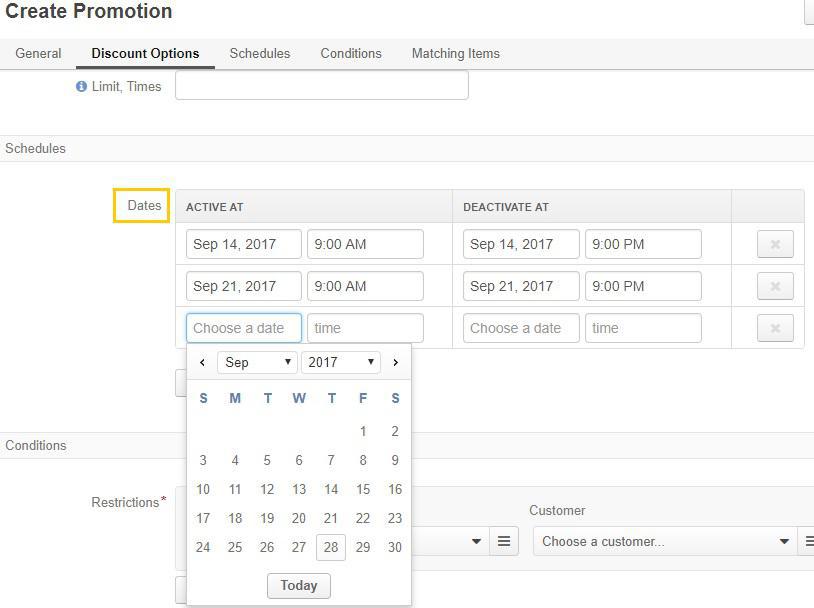Select highlighted day 28 in the calendar
814x608 pixels.
[331, 547]
